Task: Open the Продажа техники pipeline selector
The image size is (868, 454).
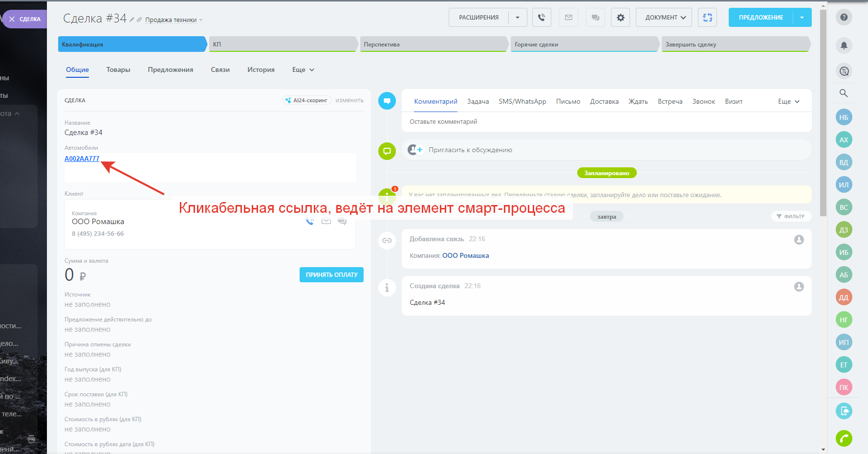Action: tap(173, 20)
